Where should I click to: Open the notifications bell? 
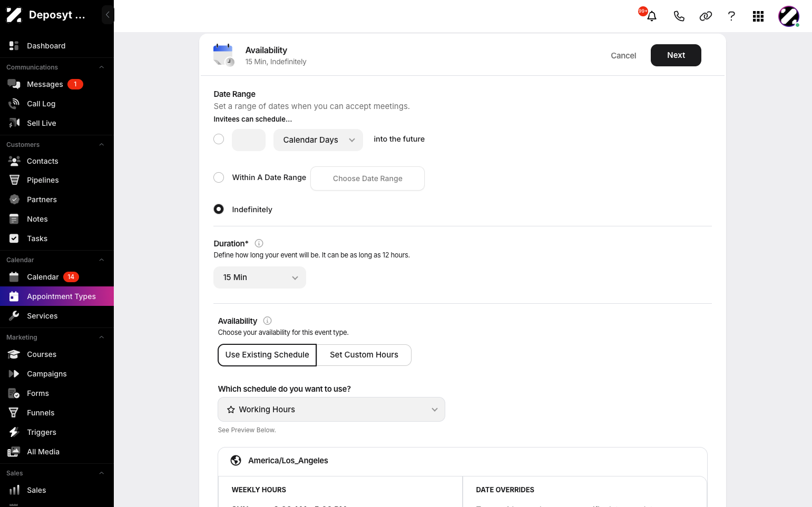(652, 16)
